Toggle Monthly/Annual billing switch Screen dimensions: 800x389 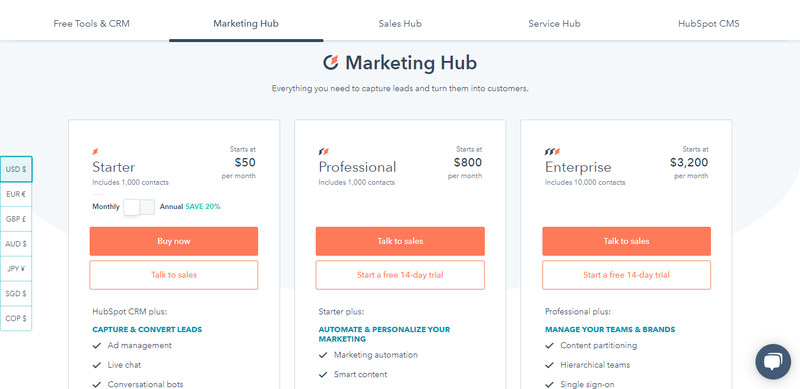[139, 207]
